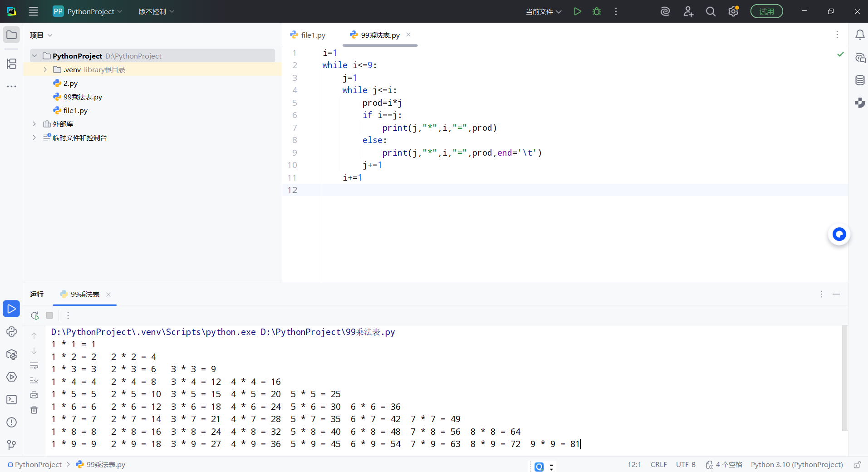Toggle scroll to end of console
Image resolution: width=868 pixels, height=472 pixels.
pyautogui.click(x=34, y=380)
